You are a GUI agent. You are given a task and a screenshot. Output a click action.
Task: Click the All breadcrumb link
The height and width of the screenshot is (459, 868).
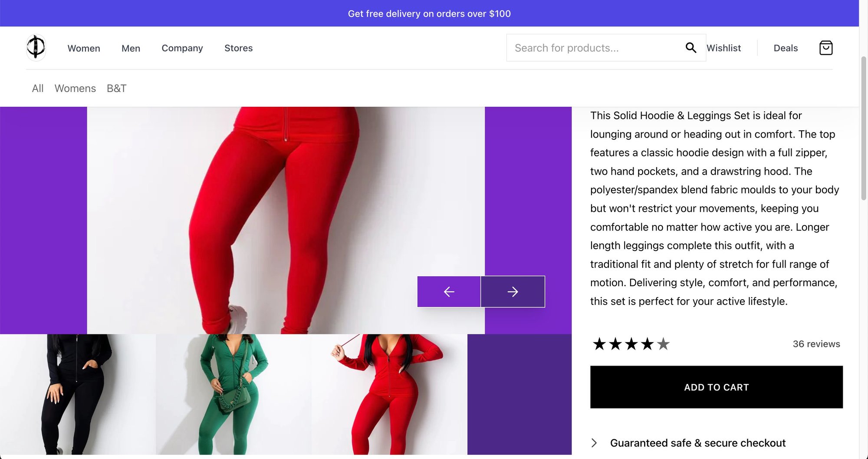tap(38, 89)
